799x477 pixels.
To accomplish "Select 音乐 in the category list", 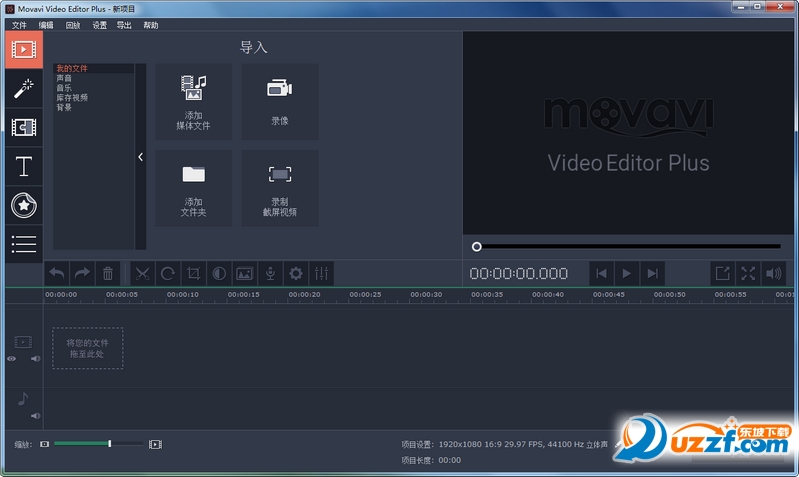I will [x=64, y=88].
